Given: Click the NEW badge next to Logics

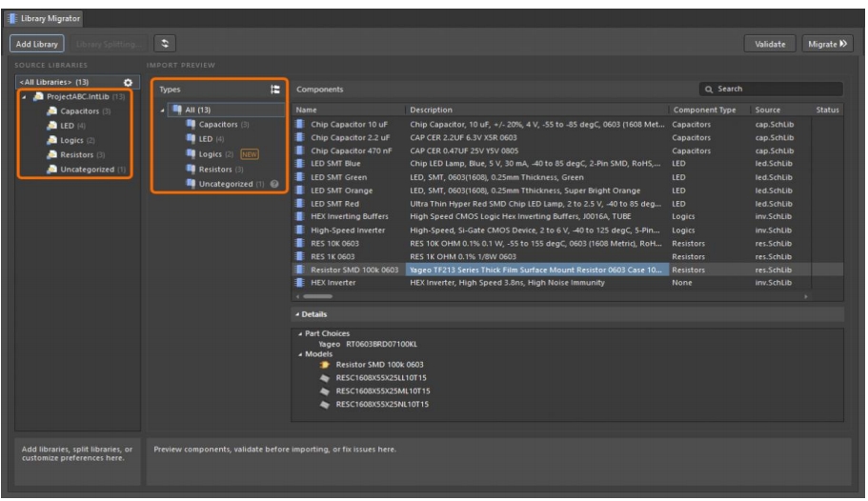Looking at the screenshot, I should 250,154.
